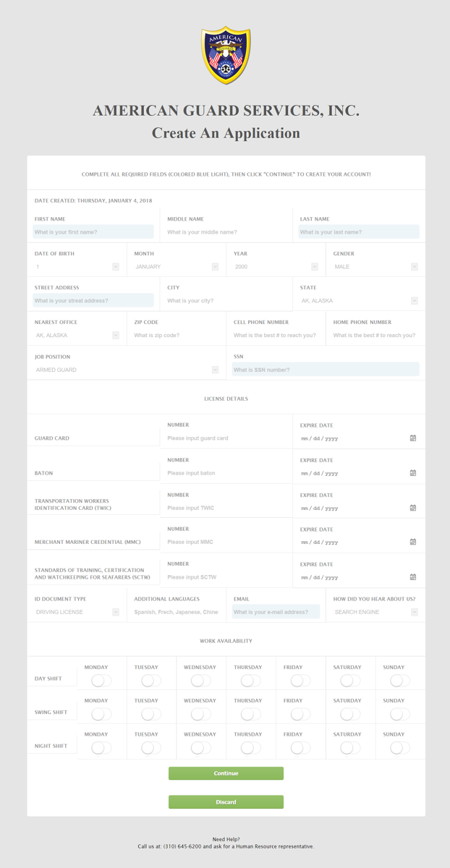Toggle Night Shift Sunday availability
Image resolution: width=450 pixels, height=868 pixels.
[x=399, y=748]
